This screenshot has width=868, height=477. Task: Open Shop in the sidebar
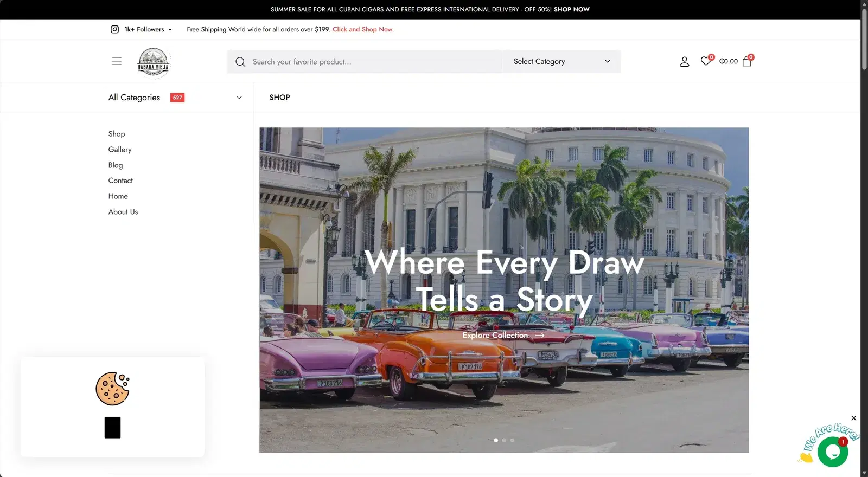pyautogui.click(x=117, y=134)
